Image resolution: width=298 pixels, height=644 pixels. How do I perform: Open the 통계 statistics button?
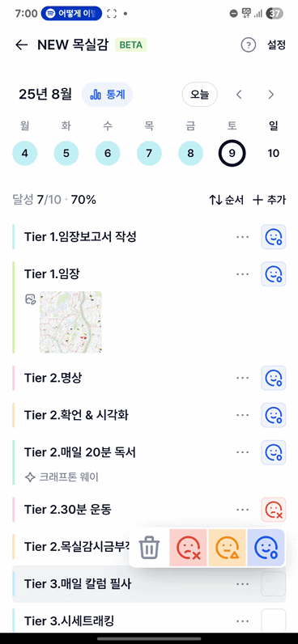[107, 95]
